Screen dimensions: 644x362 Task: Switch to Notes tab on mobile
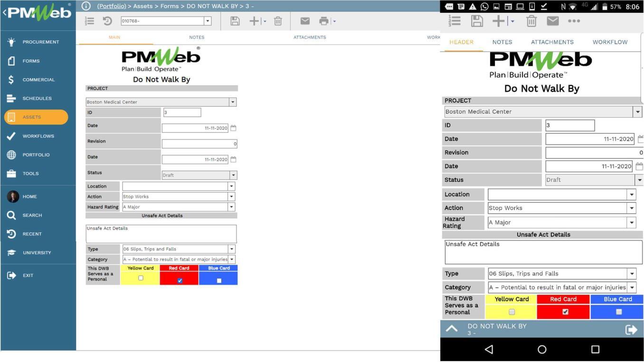pyautogui.click(x=502, y=42)
